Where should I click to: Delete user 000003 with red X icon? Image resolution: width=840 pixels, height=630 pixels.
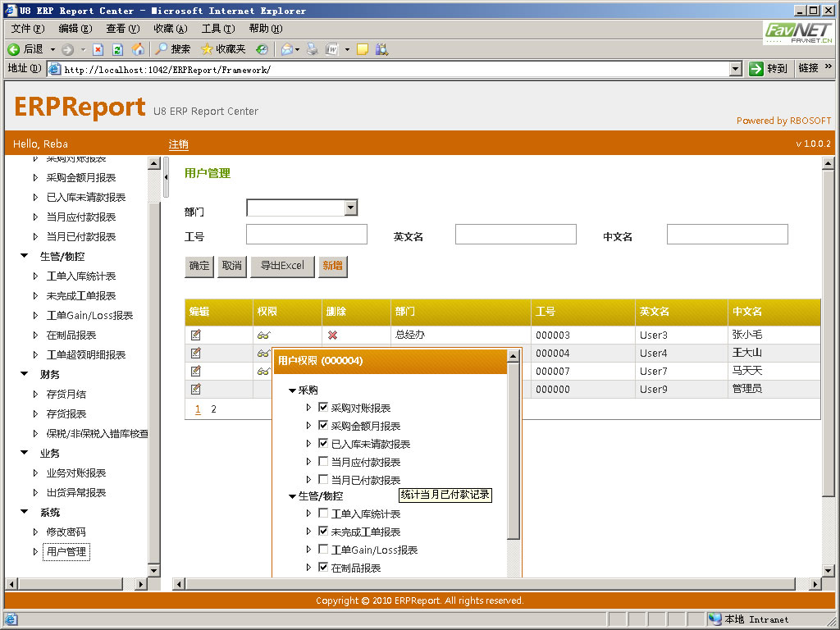click(333, 335)
